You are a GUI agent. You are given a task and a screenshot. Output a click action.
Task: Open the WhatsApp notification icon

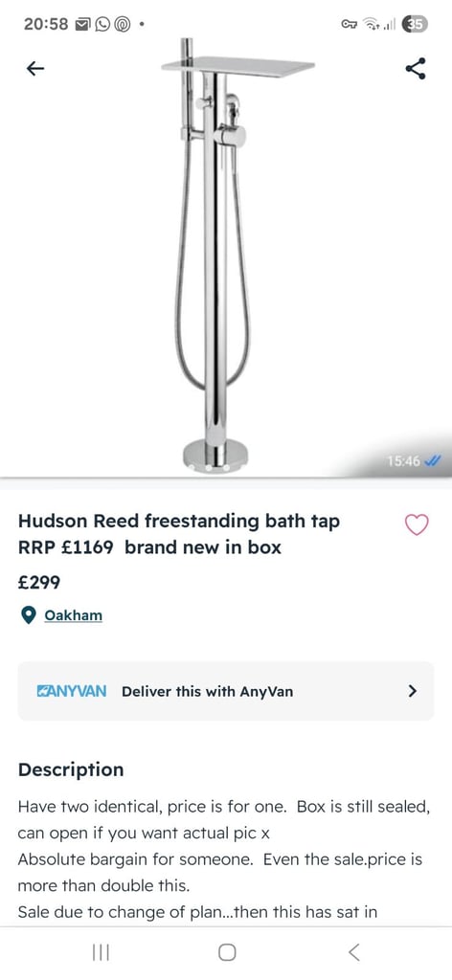(x=102, y=24)
